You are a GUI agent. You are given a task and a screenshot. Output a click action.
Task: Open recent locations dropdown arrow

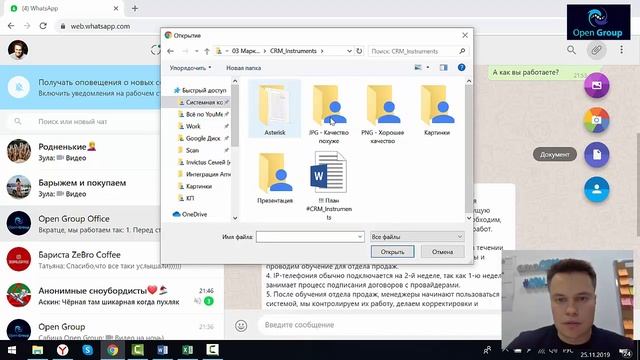pyautogui.click(x=196, y=51)
